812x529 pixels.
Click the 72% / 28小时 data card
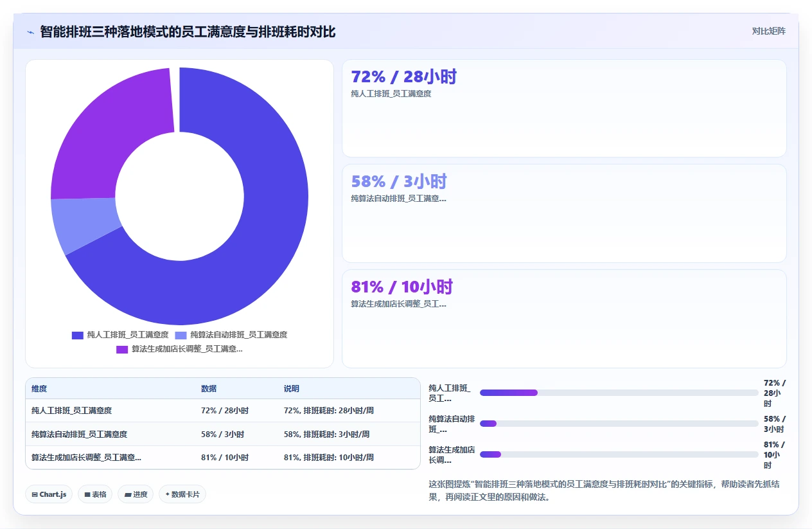pyautogui.click(x=564, y=108)
